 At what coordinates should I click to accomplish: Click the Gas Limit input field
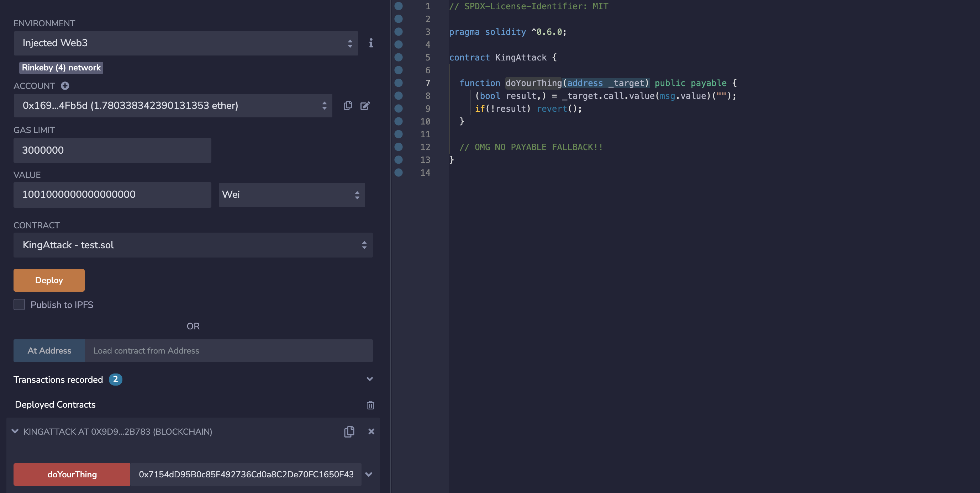(x=112, y=150)
